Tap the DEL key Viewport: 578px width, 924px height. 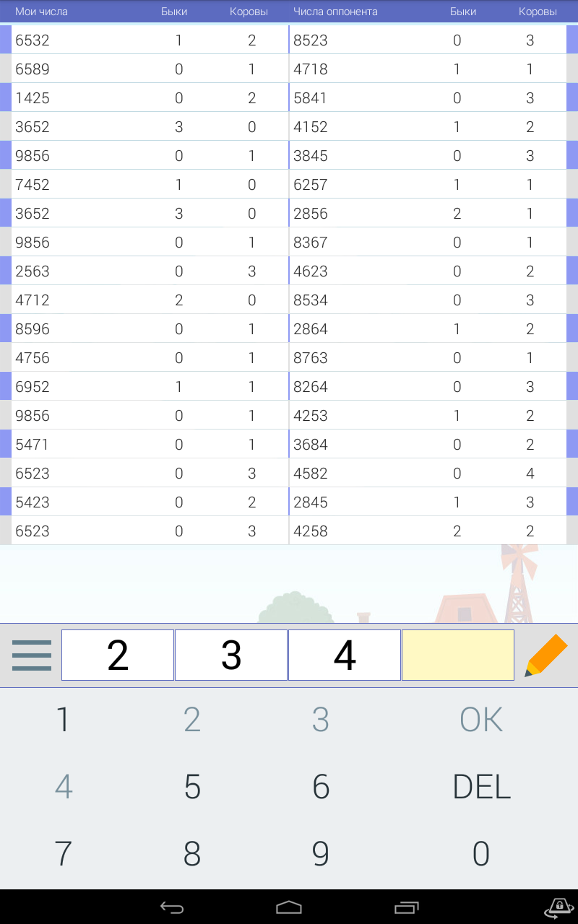pyautogui.click(x=481, y=787)
